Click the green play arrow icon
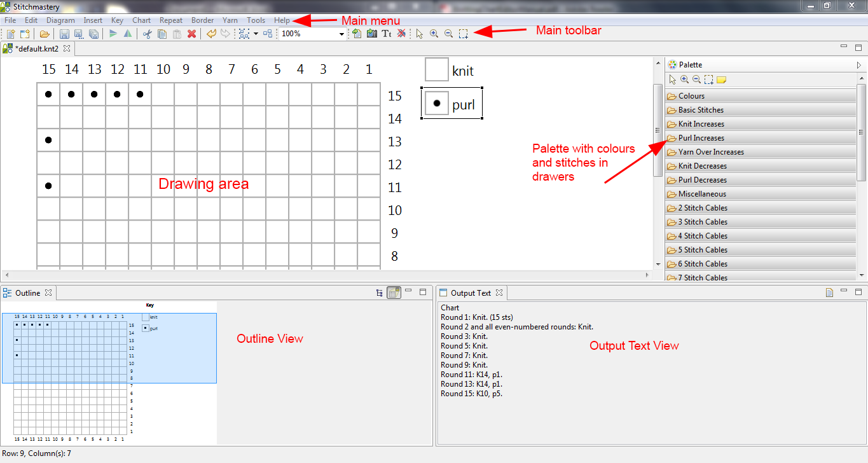The height and width of the screenshot is (463, 868). [113, 34]
